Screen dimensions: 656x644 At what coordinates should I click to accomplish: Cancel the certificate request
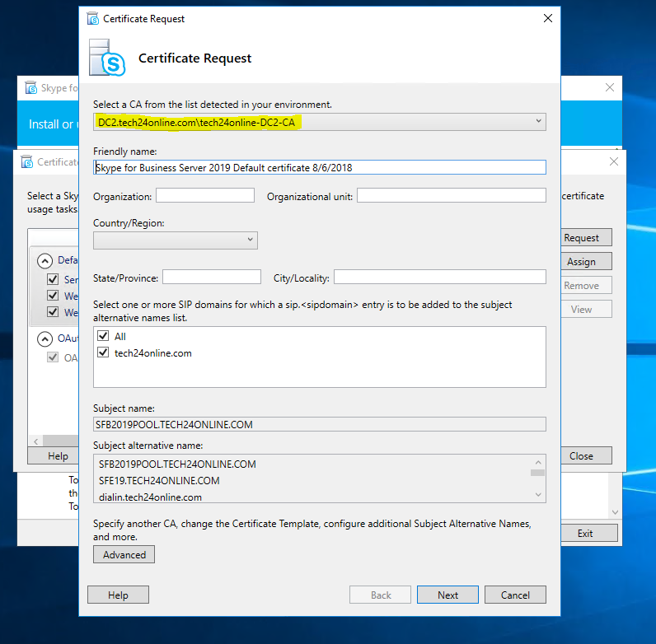click(x=515, y=595)
